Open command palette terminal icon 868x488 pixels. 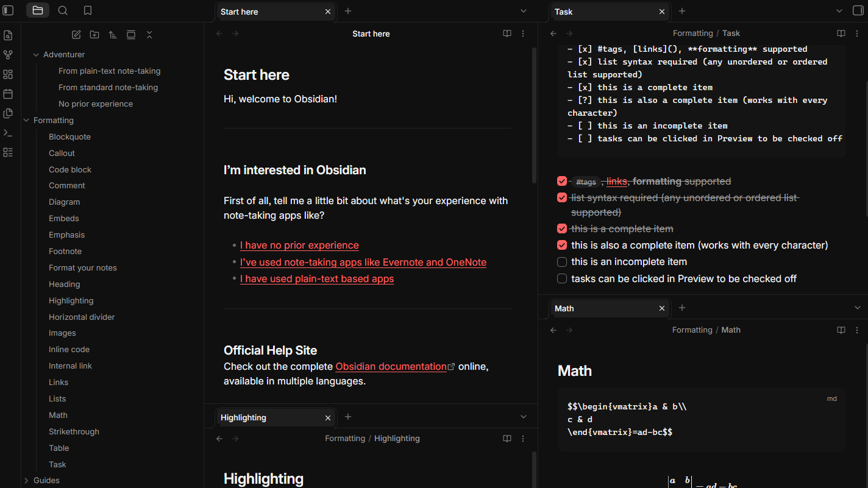pyautogui.click(x=8, y=133)
